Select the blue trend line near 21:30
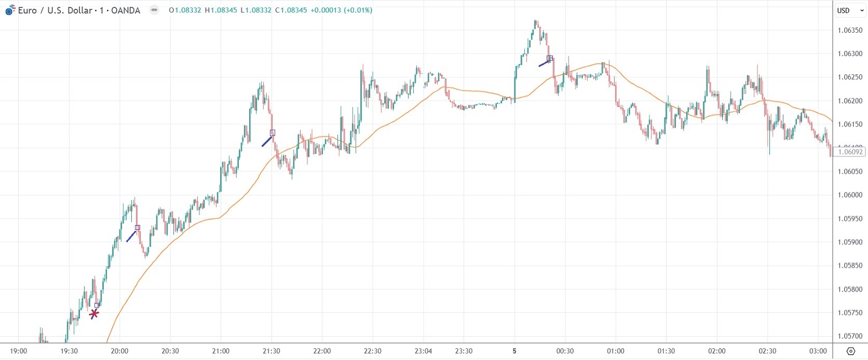Viewport: 868px width, 360px height. coord(267,141)
